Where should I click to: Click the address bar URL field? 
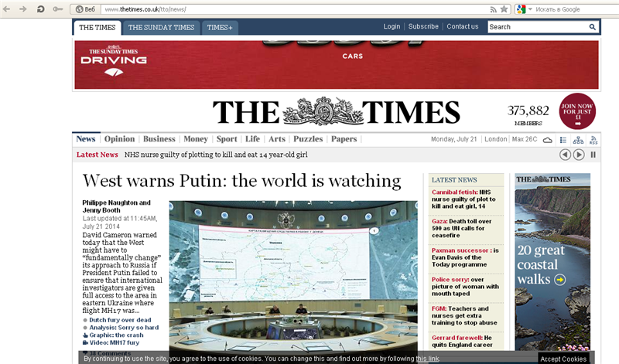click(294, 9)
